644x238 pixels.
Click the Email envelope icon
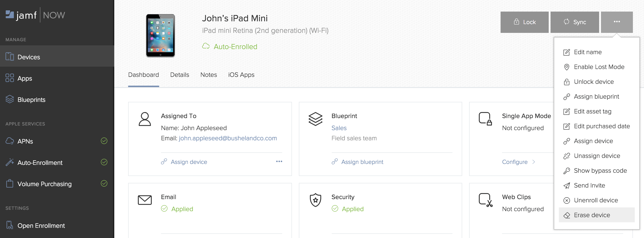[145, 200]
